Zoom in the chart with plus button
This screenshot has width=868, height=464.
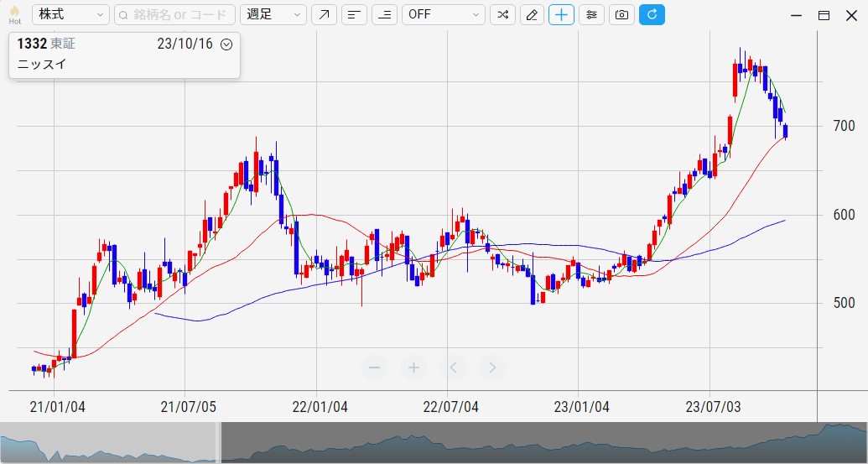pyautogui.click(x=413, y=367)
